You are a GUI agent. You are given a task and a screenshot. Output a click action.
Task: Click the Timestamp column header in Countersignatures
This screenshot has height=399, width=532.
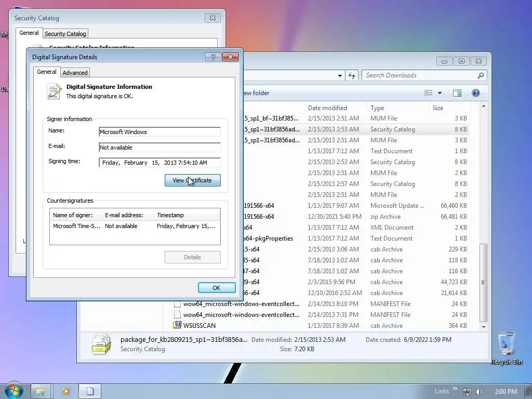point(187,215)
